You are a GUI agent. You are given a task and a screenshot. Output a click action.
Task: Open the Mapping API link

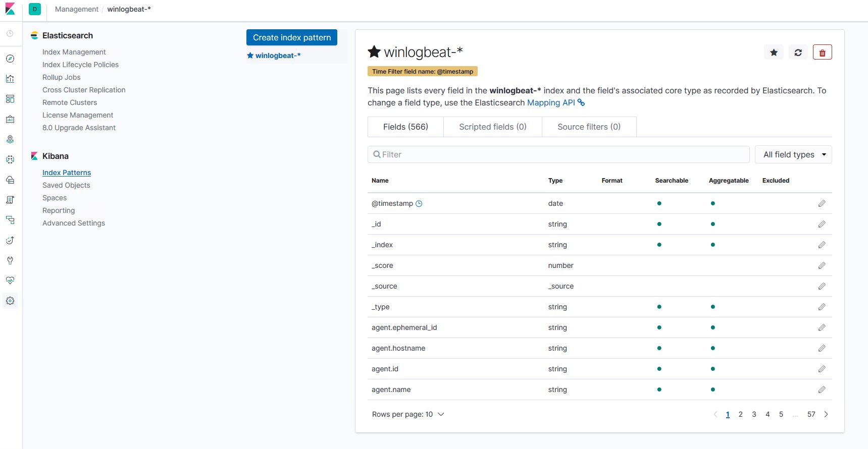pyautogui.click(x=556, y=102)
